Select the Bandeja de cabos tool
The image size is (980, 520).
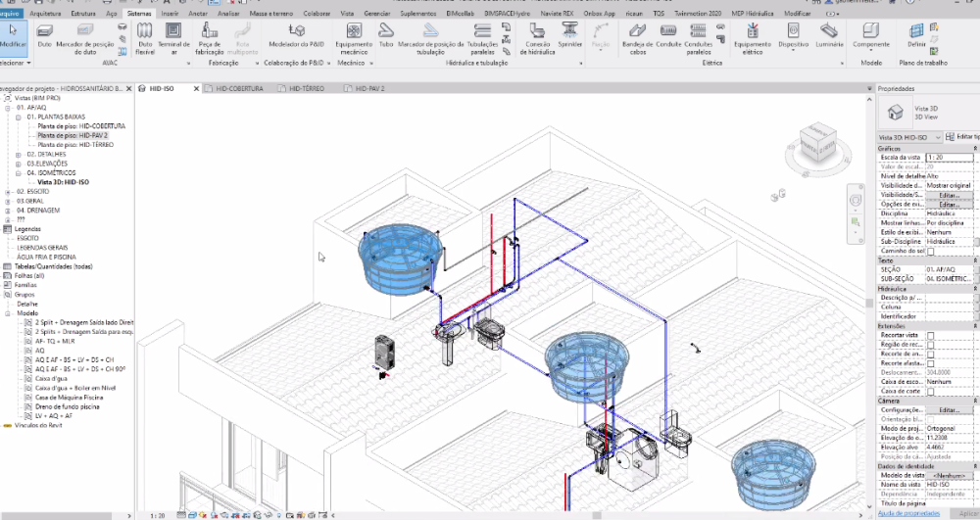coord(638,39)
